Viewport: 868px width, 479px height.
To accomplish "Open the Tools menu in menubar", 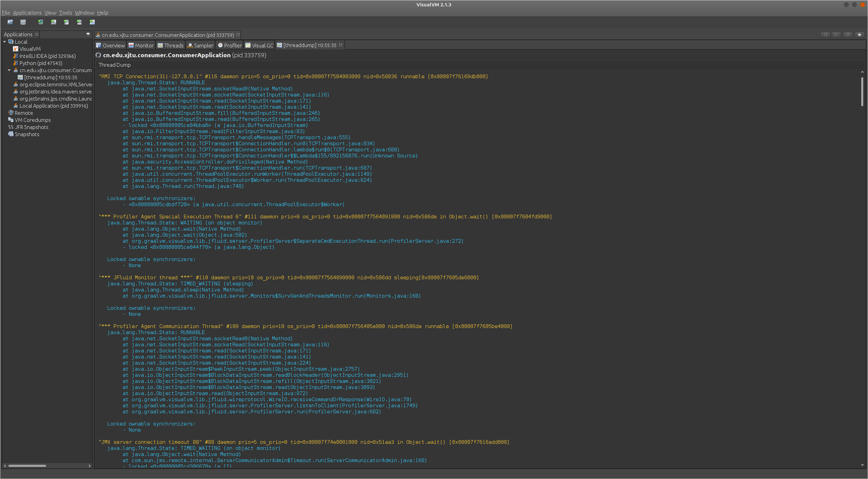I will pyautogui.click(x=65, y=13).
